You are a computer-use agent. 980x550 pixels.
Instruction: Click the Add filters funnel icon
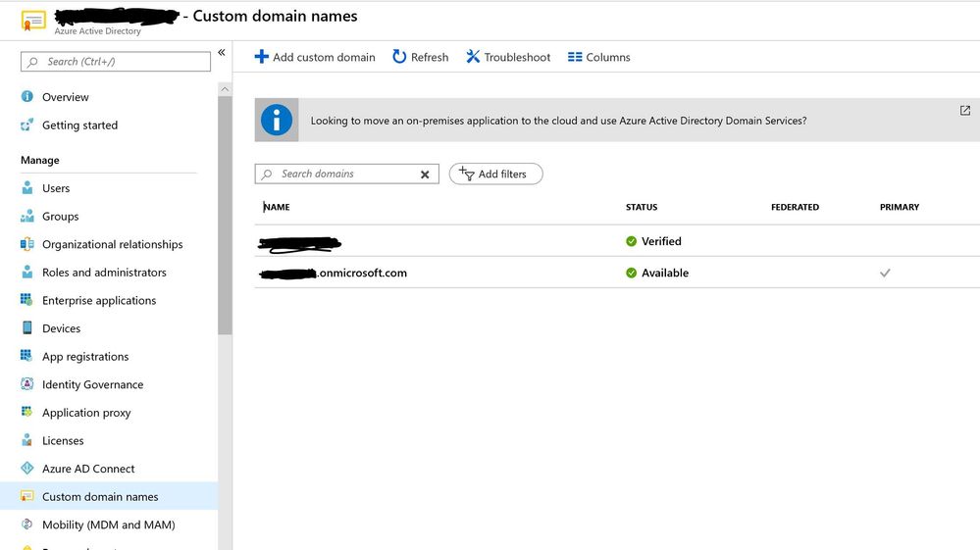tap(466, 174)
